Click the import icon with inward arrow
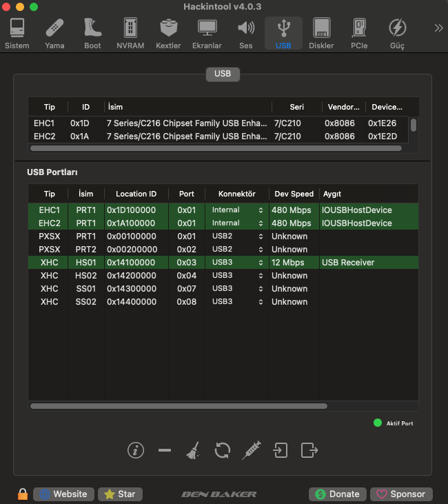Viewport: 448px width, 504px height. click(x=280, y=450)
